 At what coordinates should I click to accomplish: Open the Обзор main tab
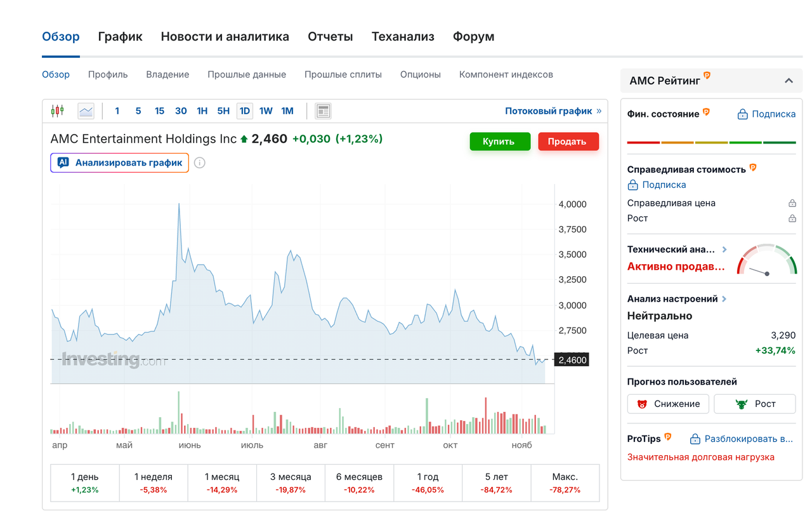pyautogui.click(x=61, y=37)
